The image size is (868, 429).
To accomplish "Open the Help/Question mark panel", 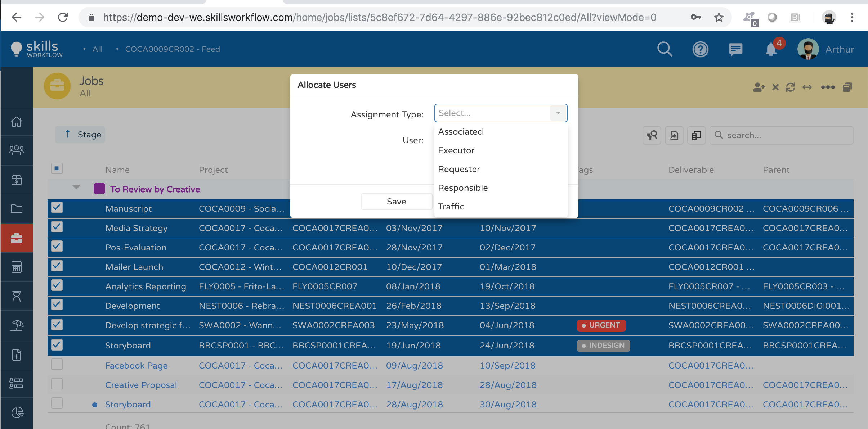I will 701,50.
